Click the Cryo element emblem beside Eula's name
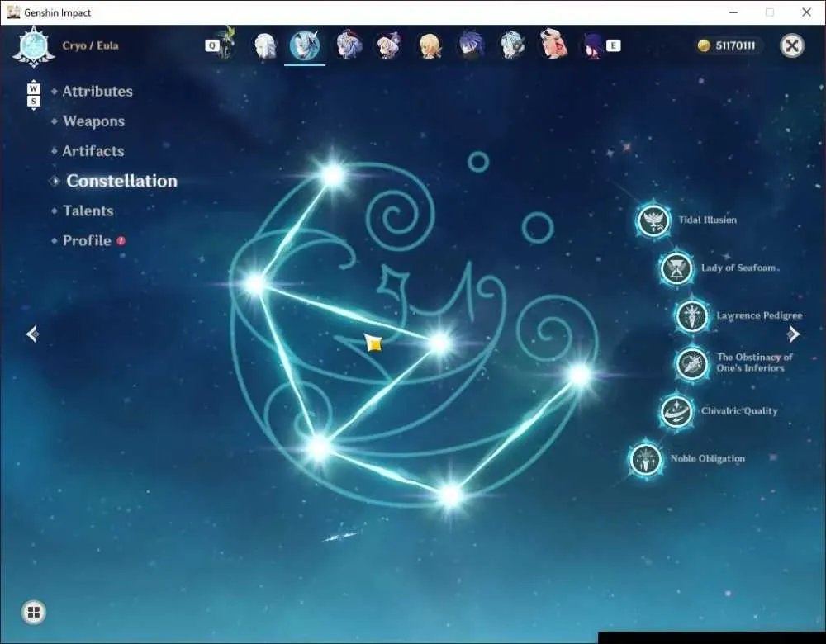This screenshot has width=826, height=644. point(34,46)
